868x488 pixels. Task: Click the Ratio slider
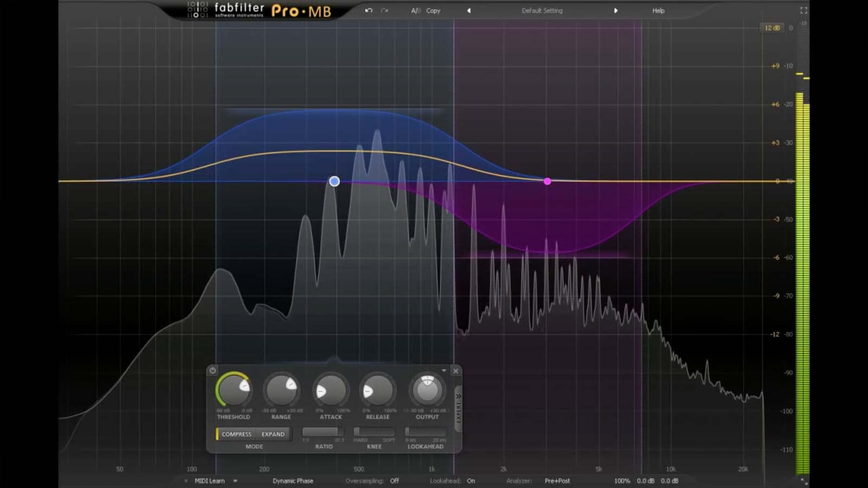(x=323, y=432)
